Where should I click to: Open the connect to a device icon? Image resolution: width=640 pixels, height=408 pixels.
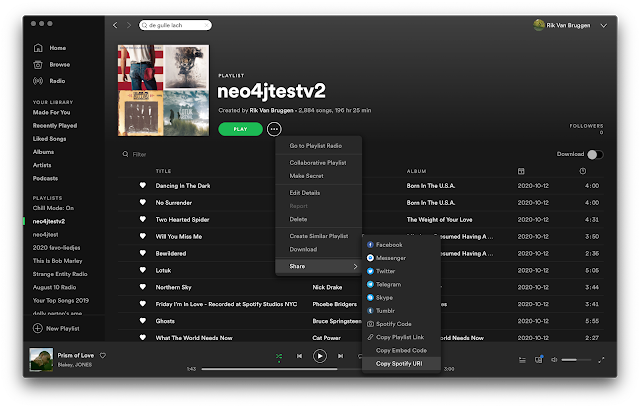coord(539,359)
